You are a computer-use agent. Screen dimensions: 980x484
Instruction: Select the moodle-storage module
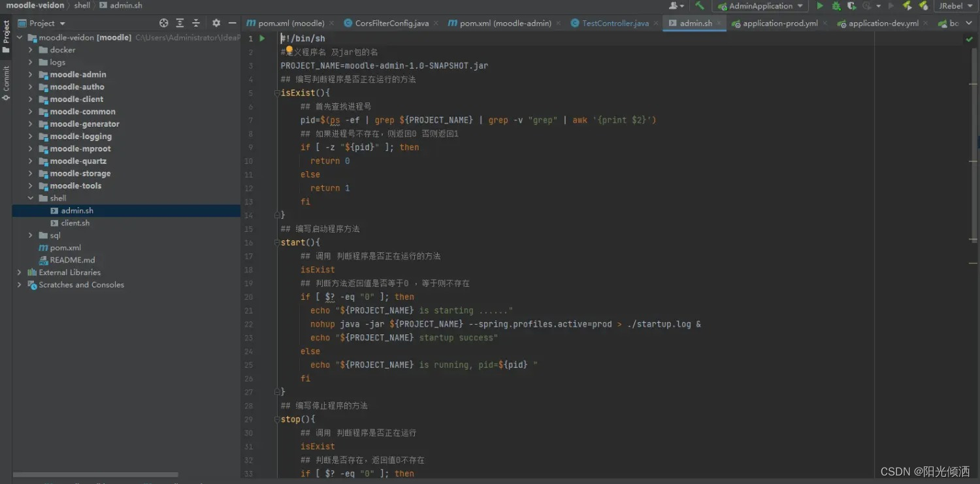80,174
